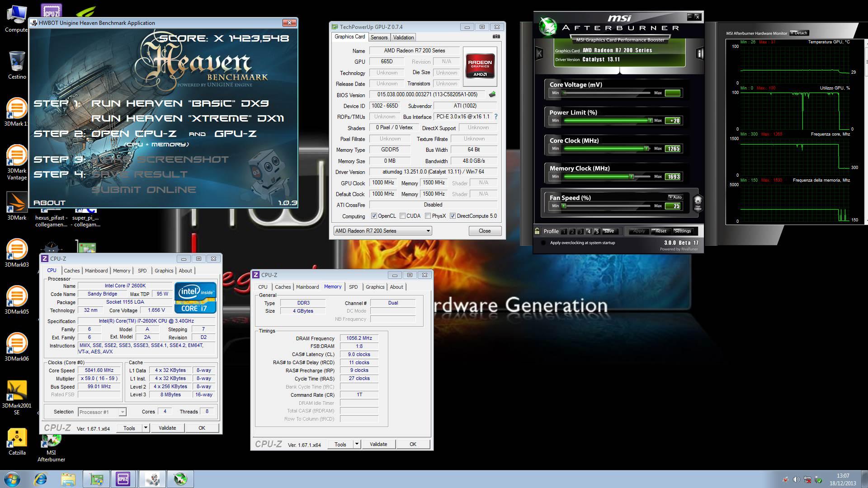Click the Memory Clock value field showing 1693

673,177
